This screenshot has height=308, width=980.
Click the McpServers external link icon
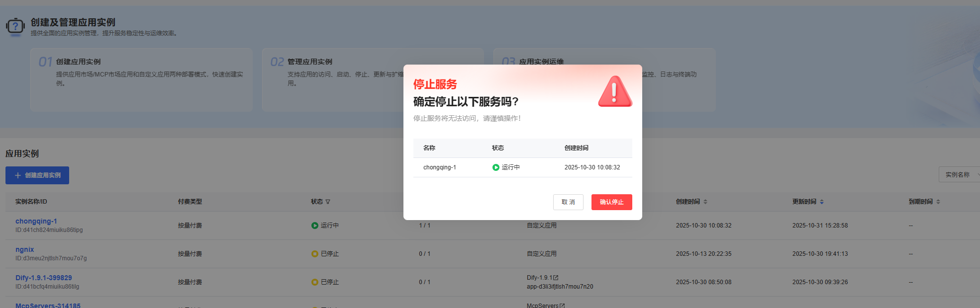562,306
